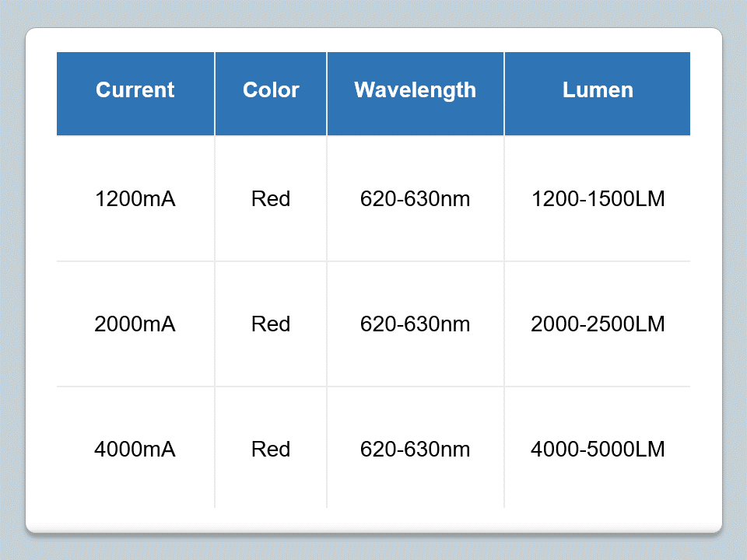Select the 1200-1500LM lumen cell
Screen dimensions: 747x560
pos(598,199)
